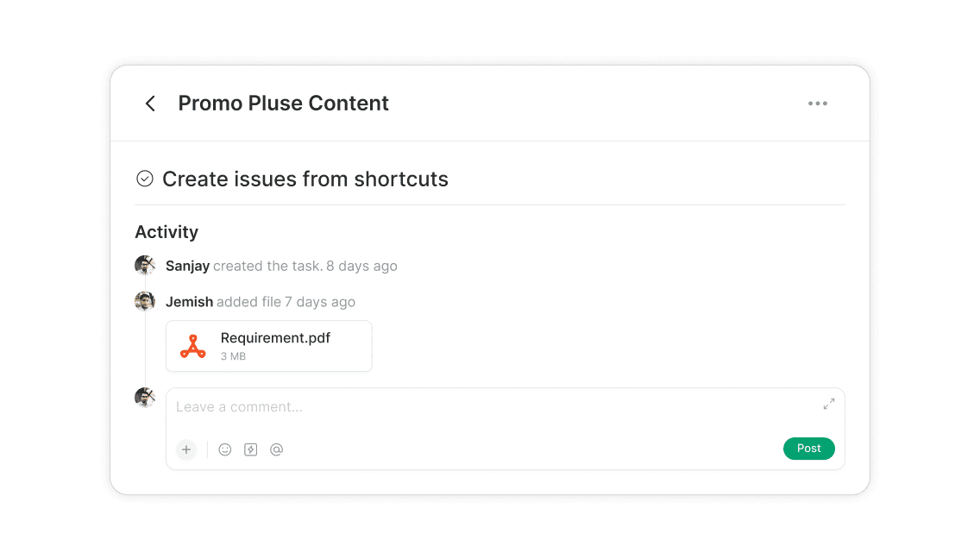This screenshot has height=559, width=980.
Task: Collapse back using the left chevron arrow
Action: (150, 103)
